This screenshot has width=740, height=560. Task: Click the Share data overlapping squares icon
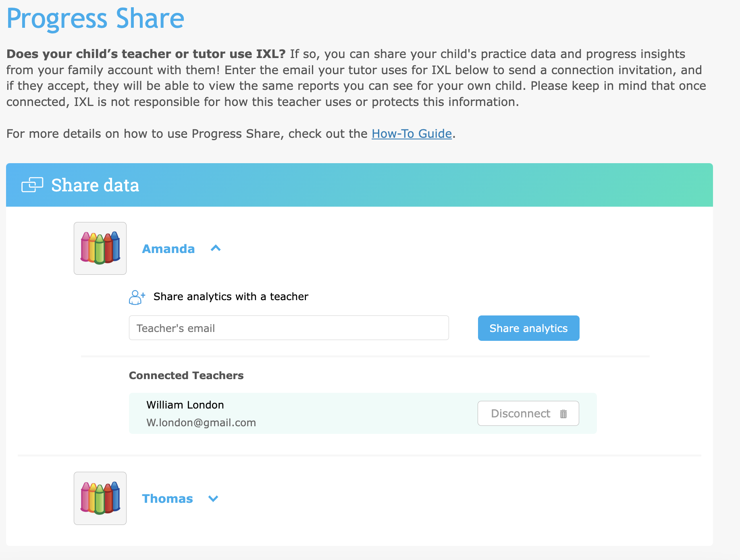[32, 185]
